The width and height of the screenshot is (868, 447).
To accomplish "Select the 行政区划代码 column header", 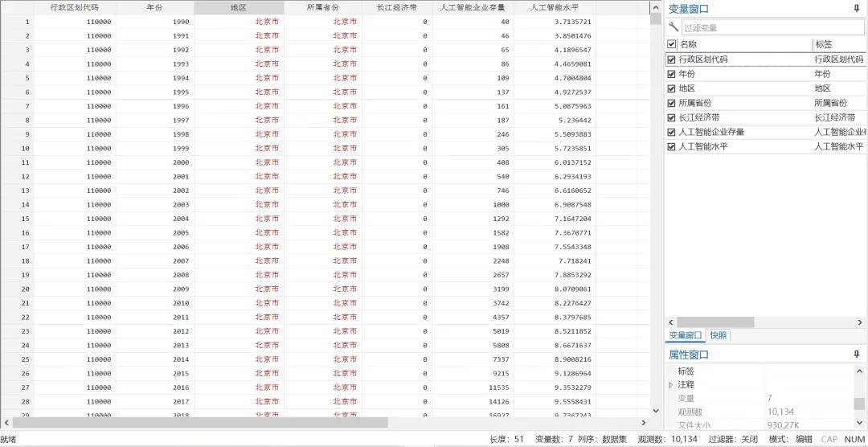I will coord(75,8).
